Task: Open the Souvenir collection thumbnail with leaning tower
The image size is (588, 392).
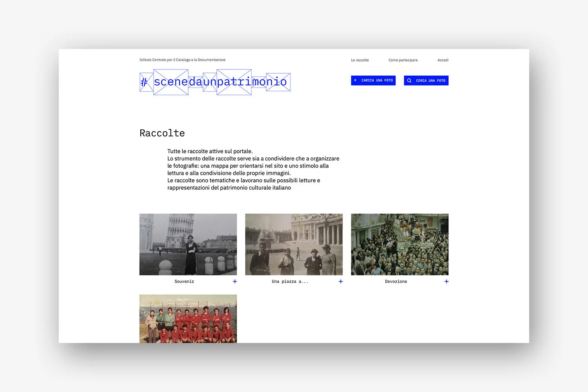Action: (188, 244)
